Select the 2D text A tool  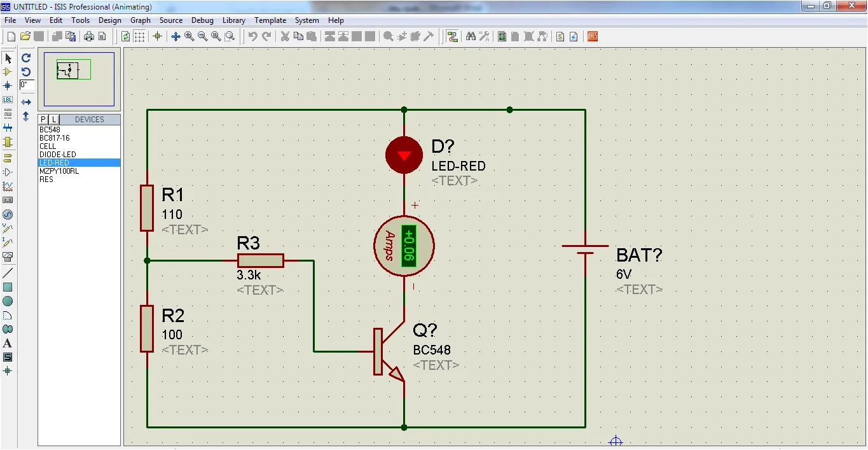tap(8, 343)
